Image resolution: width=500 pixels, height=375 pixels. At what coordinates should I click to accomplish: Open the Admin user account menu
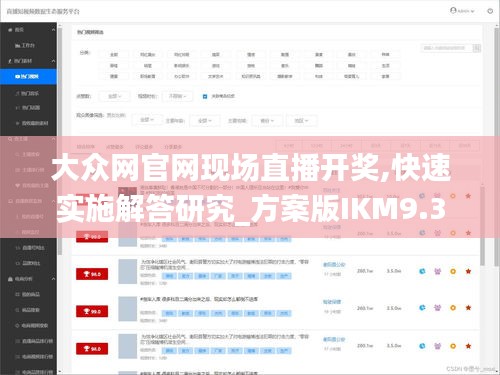(x=462, y=11)
